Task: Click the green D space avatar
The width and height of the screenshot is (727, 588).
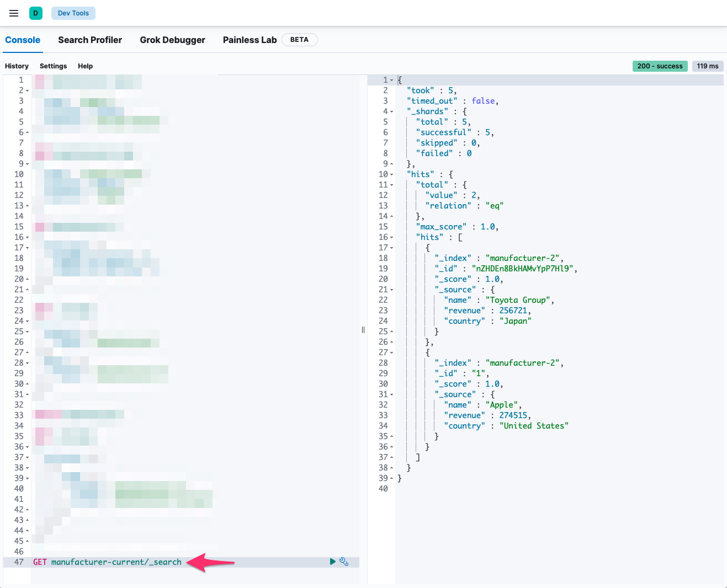Action: click(36, 13)
